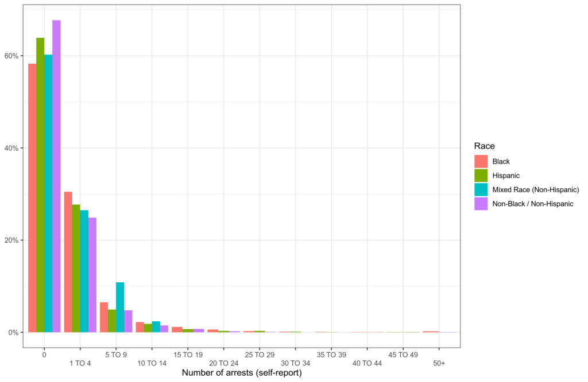
Task: Select the Black bar for 5 TO 9 arrests
Action: pos(104,317)
